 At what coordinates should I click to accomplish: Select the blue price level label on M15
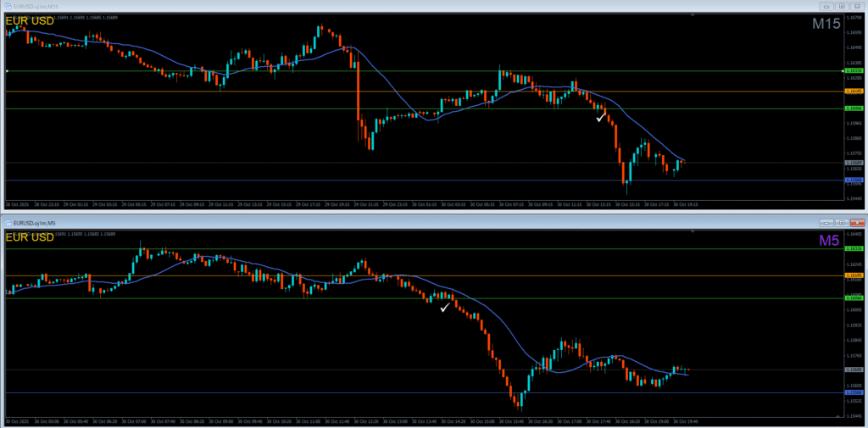point(854,181)
